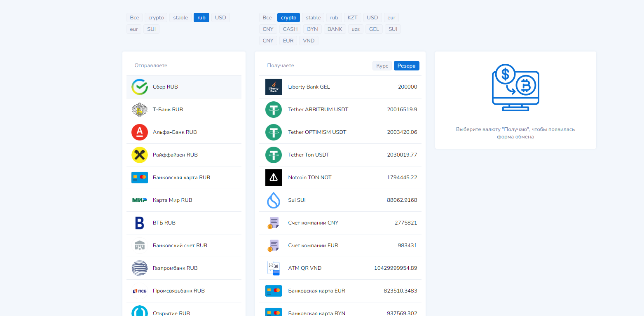
Task: Click the invoice icon for Счет компании EUR
Action: point(274,246)
